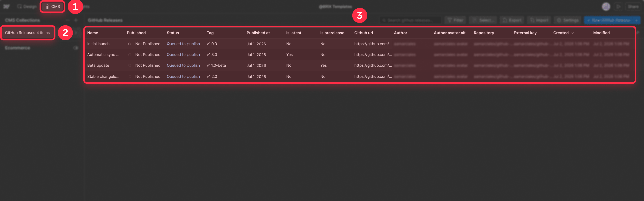
Task: Click Queued to publish for Beta update
Action: point(183,66)
